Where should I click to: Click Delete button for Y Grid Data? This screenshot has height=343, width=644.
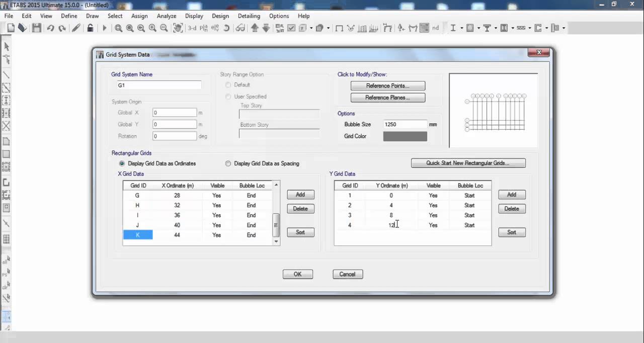click(x=512, y=209)
